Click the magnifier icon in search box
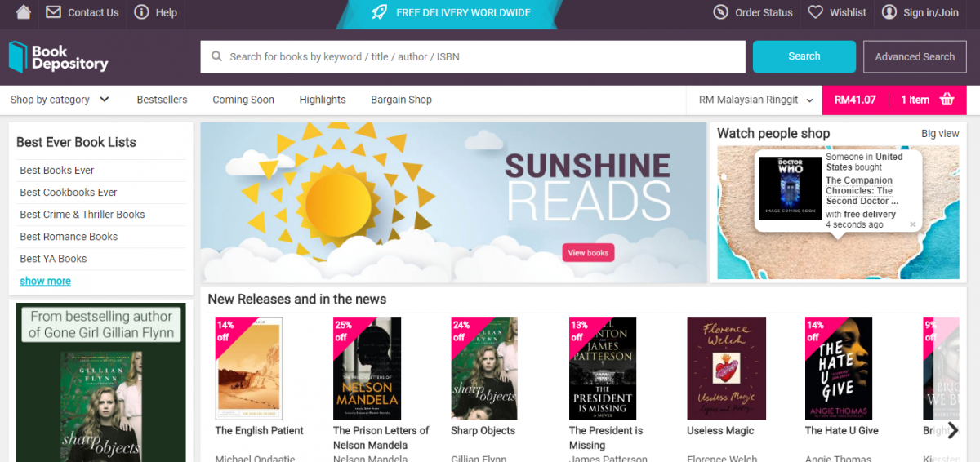The width and height of the screenshot is (980, 462). click(x=216, y=57)
